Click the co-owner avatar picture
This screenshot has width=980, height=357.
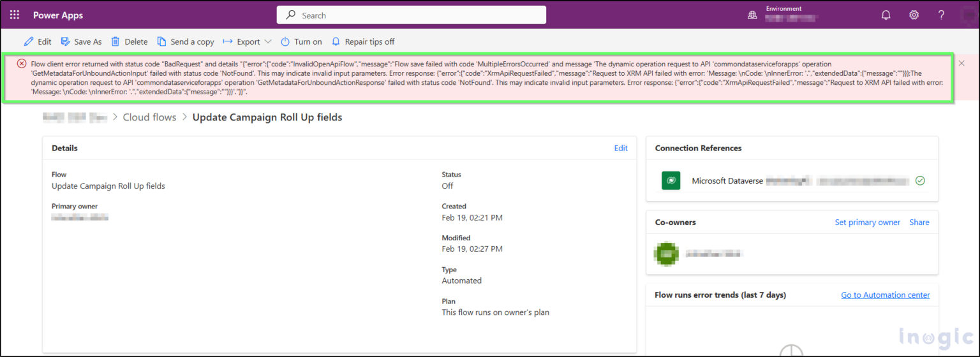click(x=665, y=253)
